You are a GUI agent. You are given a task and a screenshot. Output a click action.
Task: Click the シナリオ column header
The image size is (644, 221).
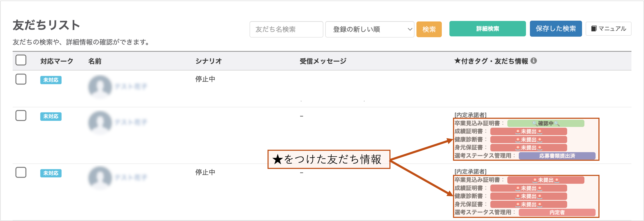pyautogui.click(x=208, y=61)
